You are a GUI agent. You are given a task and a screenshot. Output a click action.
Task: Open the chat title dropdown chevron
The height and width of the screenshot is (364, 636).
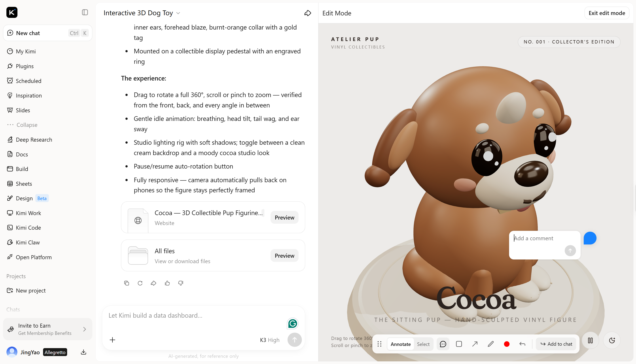[x=178, y=13]
